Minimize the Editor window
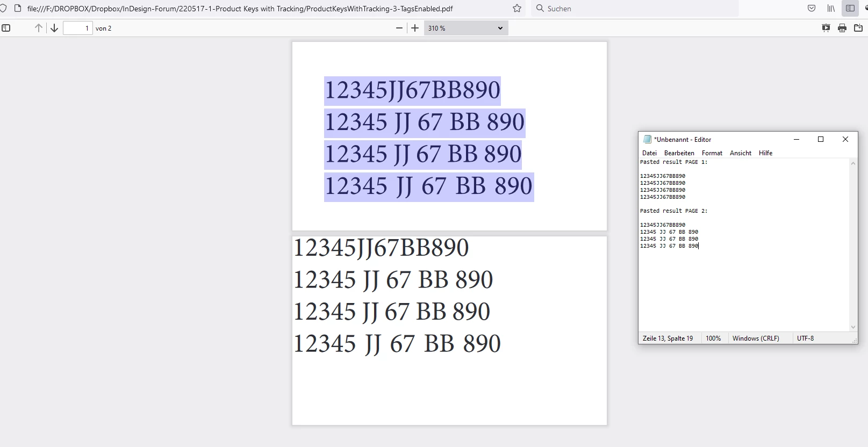Screen dimensions: 868x447 (797, 139)
